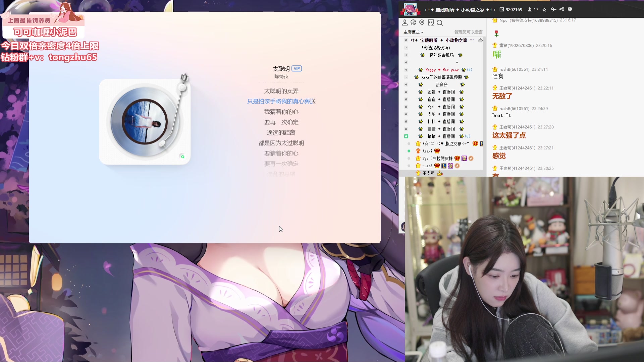Favorite the channel with the star icon
The width and height of the screenshot is (644, 362).
tap(544, 9)
